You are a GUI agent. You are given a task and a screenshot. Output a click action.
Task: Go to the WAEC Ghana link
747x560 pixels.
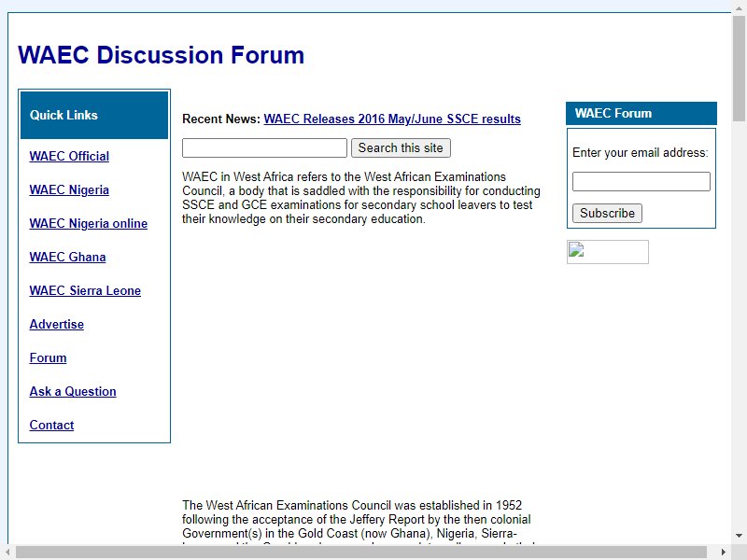(67, 258)
